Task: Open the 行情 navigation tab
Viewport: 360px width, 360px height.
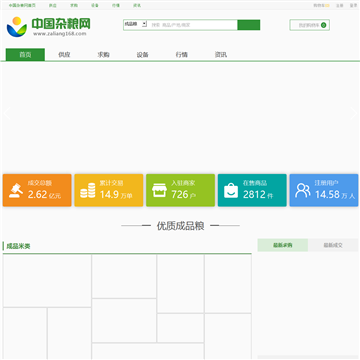Action: pos(181,55)
